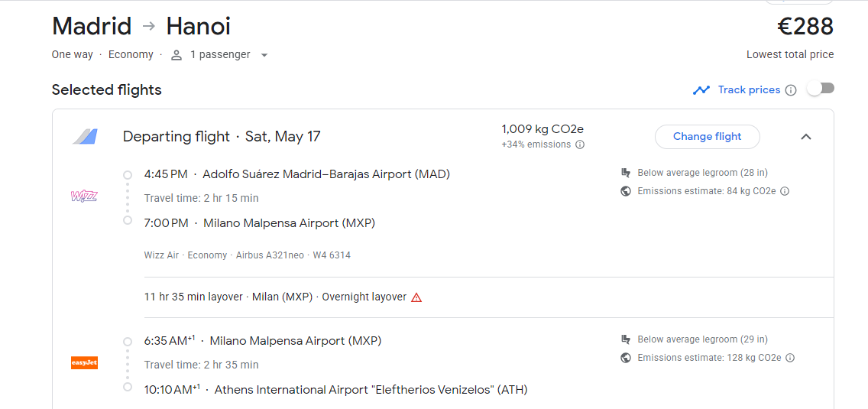Click the Track prices link text

tap(749, 90)
